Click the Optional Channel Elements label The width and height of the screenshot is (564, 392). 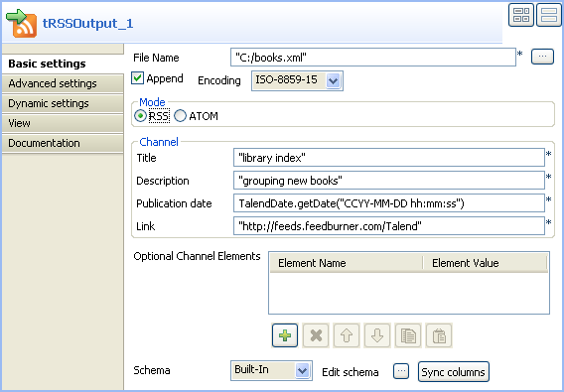pos(197,256)
